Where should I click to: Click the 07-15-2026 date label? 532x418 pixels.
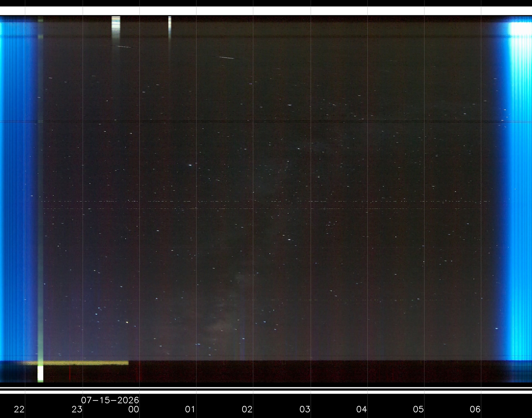point(110,400)
